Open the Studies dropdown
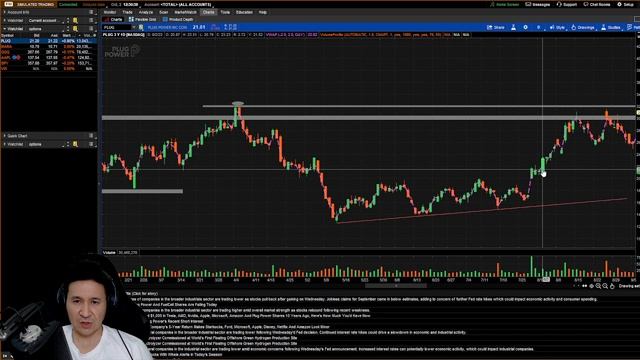This screenshot has height=360, width=640. click(x=611, y=27)
